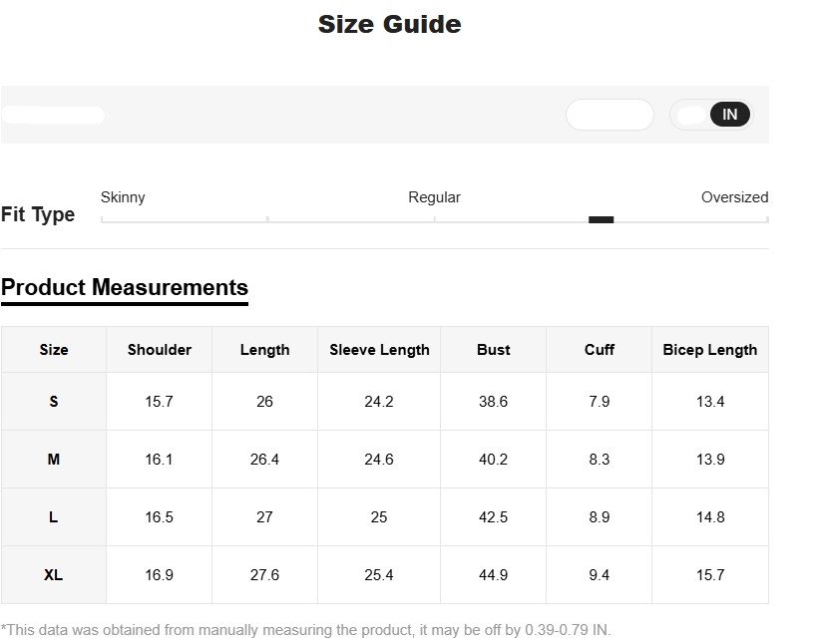Click the Cuff column header

(599, 350)
